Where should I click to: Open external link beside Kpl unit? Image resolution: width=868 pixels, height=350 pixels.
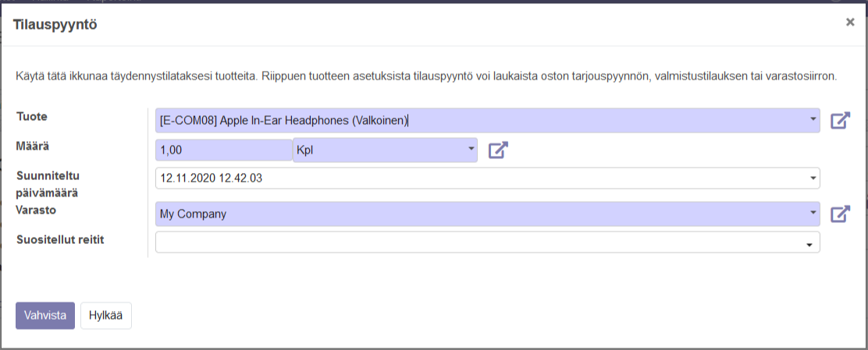click(498, 150)
